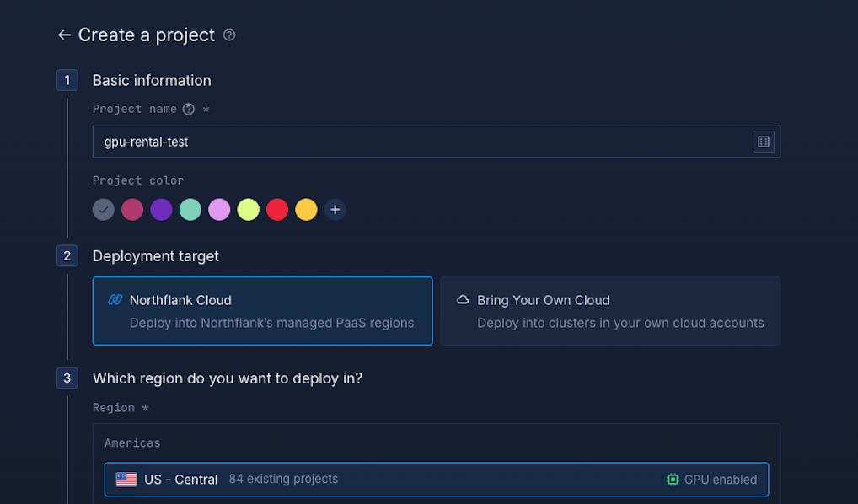The height and width of the screenshot is (504, 858).
Task: Click "Which region do you want to deploy in?"
Action: tap(227, 378)
